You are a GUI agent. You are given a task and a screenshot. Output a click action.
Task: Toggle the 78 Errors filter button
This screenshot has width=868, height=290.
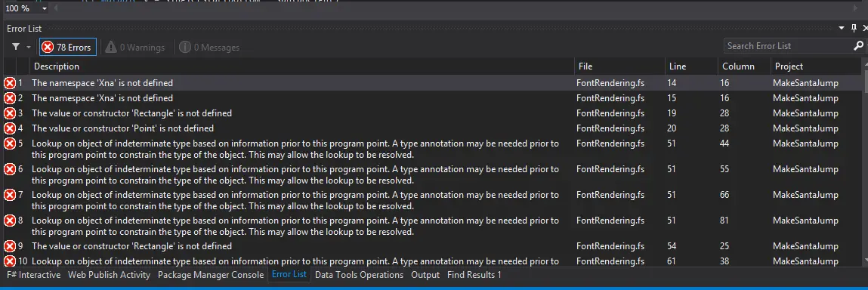(x=67, y=47)
